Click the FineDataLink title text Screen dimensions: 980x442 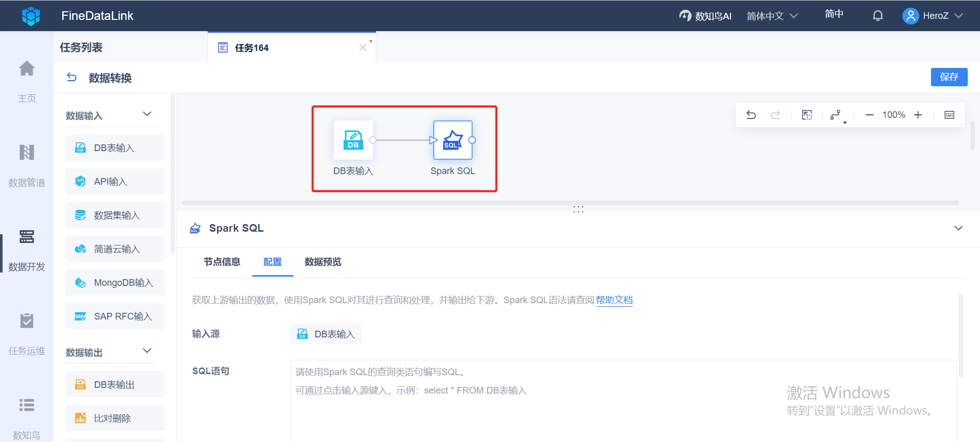coord(97,16)
